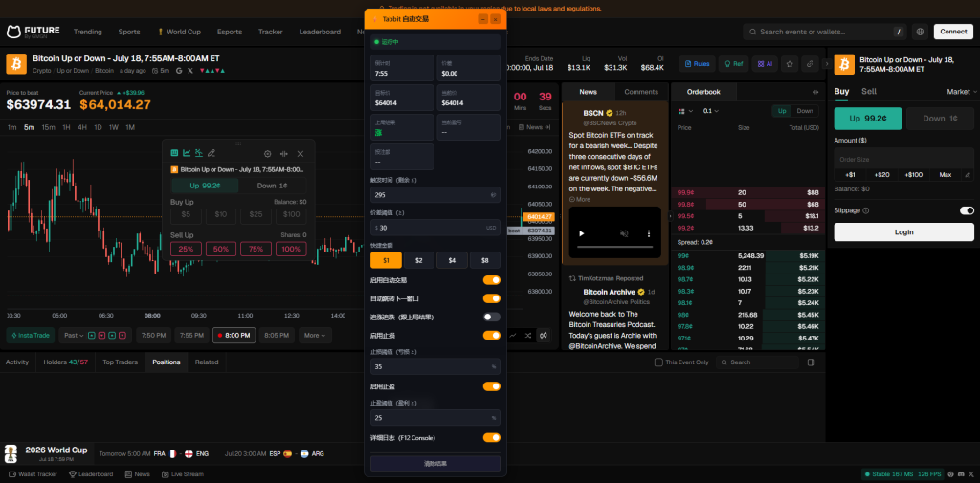Open Discord icon in bottom status bar
Viewport: 980px width, 483px height.
coord(961,474)
